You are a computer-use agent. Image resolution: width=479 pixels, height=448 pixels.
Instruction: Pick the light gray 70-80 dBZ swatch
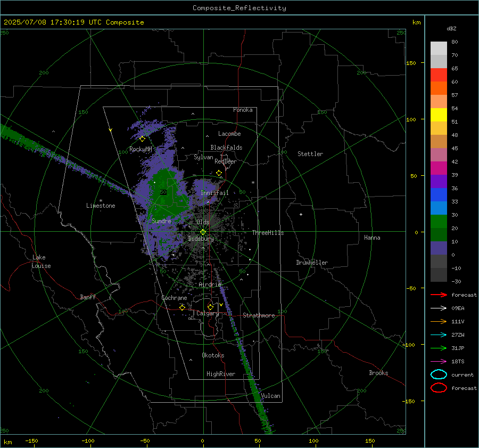point(439,48)
